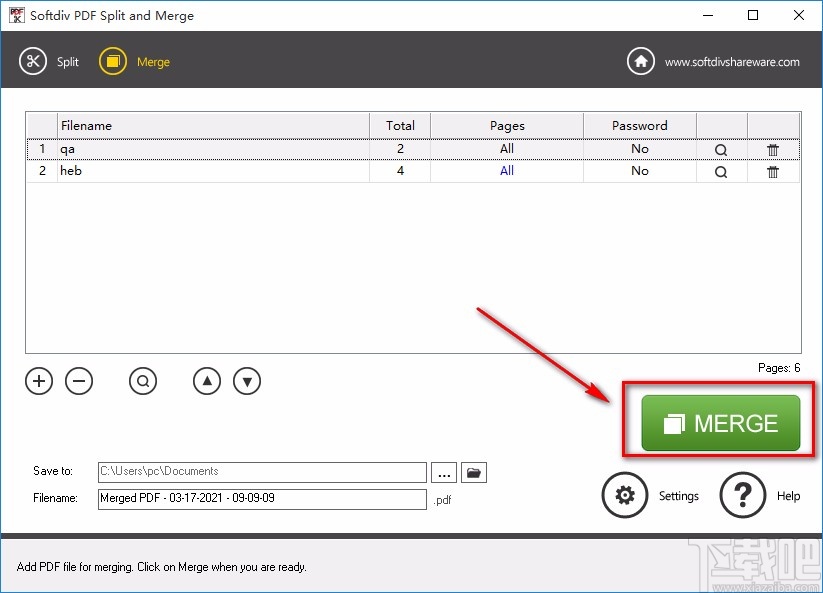Click the Settings label

679,496
